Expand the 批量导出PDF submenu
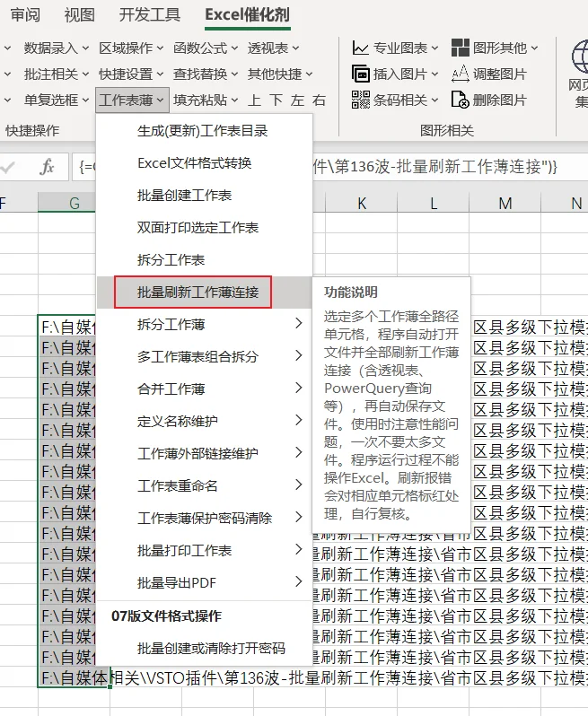Viewport: 588px width, 716px height. click(205, 582)
